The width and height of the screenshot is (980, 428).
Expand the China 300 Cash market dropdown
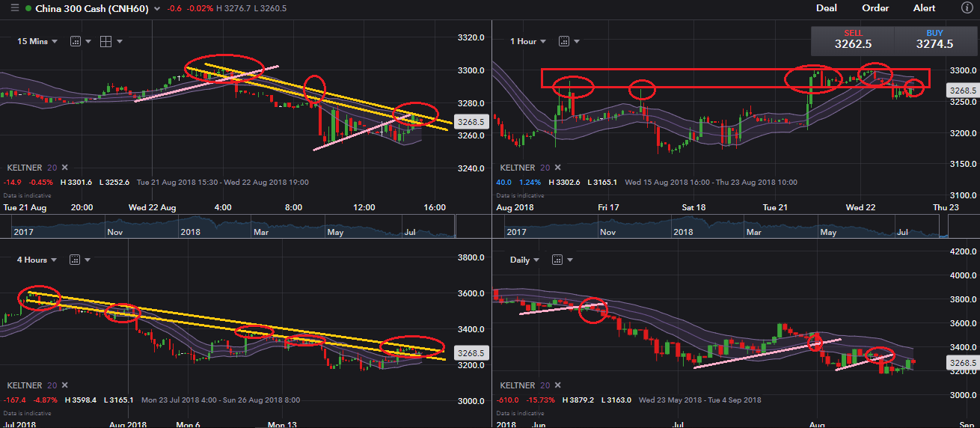pyautogui.click(x=156, y=9)
